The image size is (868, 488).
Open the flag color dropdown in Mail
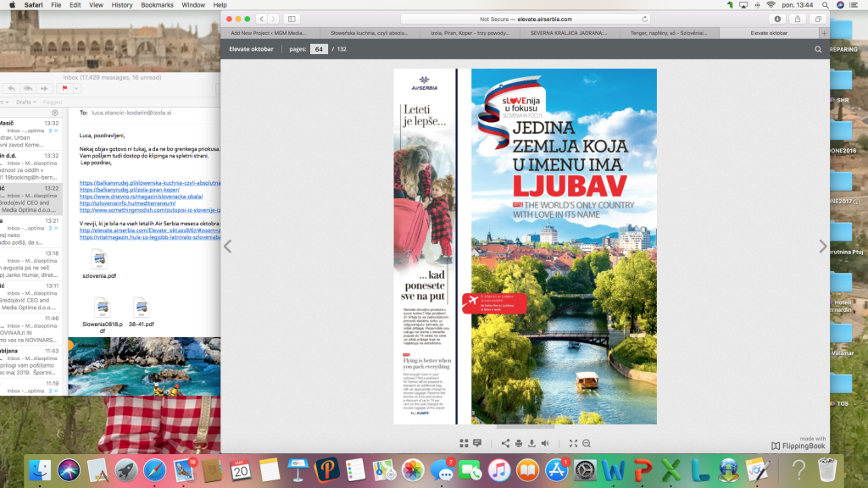tap(76, 88)
